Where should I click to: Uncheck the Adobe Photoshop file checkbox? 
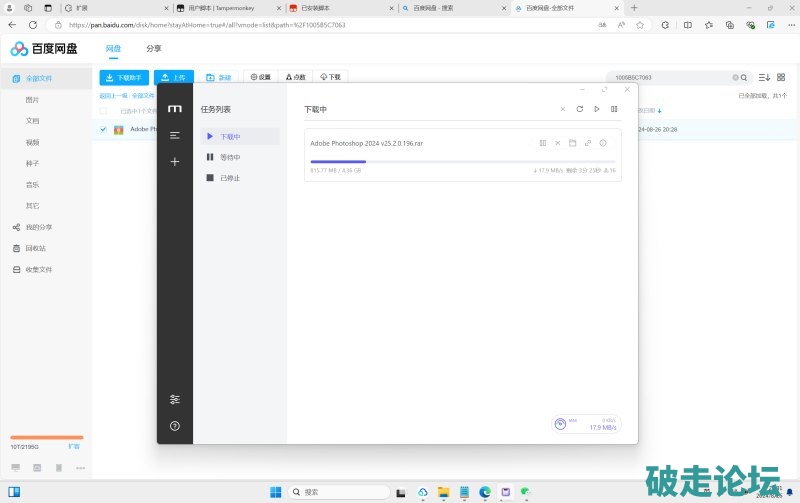tap(103, 129)
